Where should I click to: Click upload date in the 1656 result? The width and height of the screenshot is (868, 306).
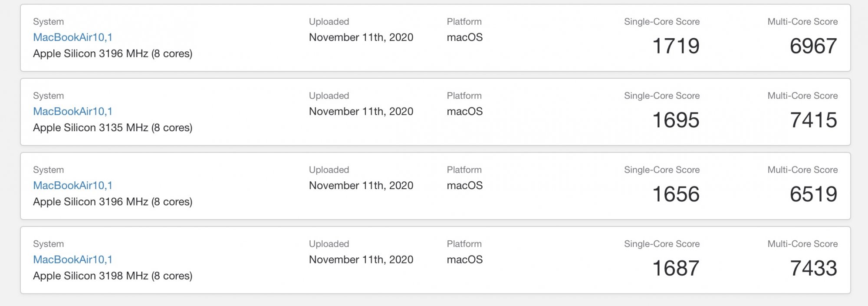361,186
